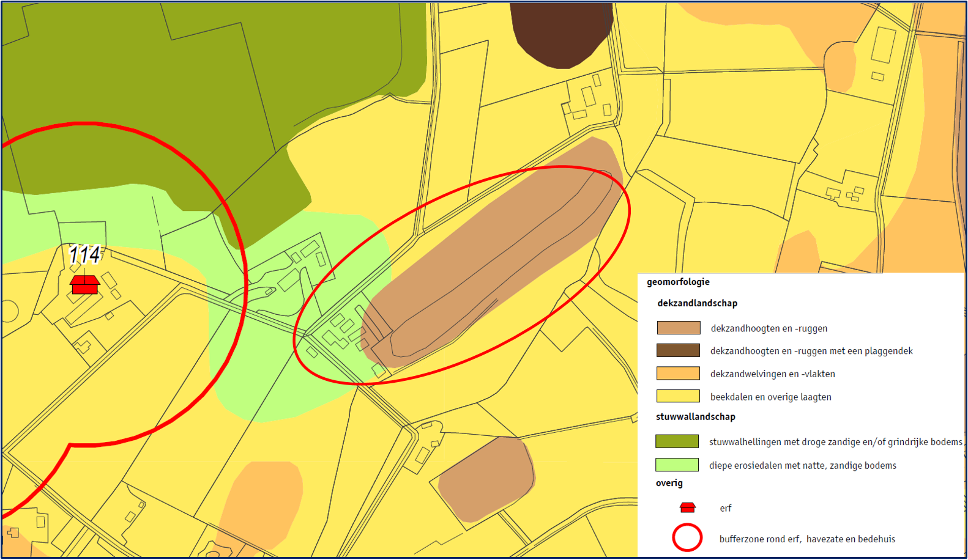Click the red bufferzone circle symbol in the legend

(687, 538)
